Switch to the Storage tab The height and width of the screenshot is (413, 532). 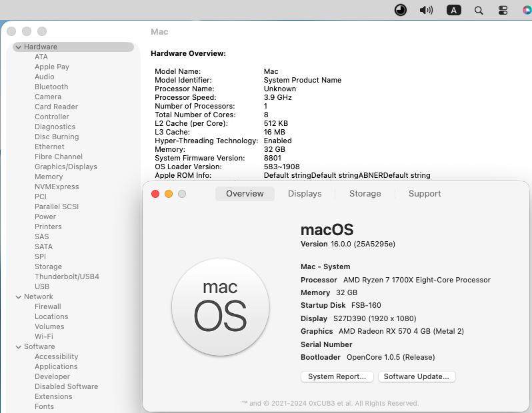tap(365, 194)
